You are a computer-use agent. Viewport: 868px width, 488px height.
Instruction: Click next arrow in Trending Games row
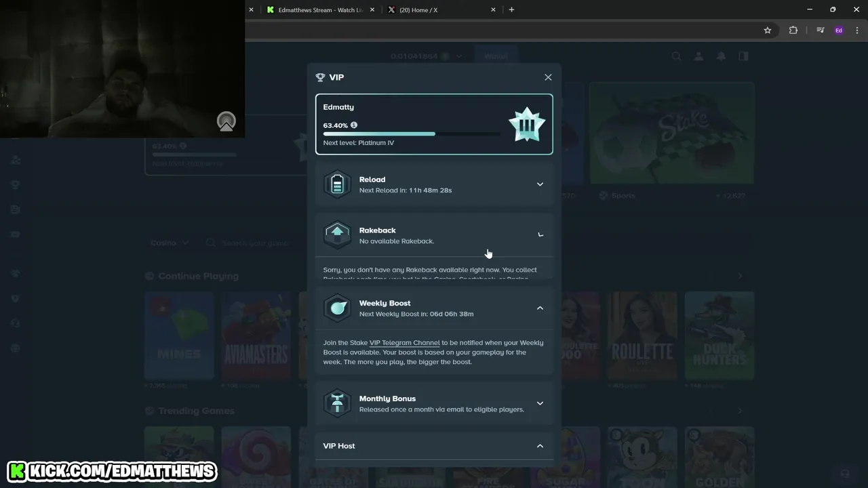pyautogui.click(x=740, y=411)
